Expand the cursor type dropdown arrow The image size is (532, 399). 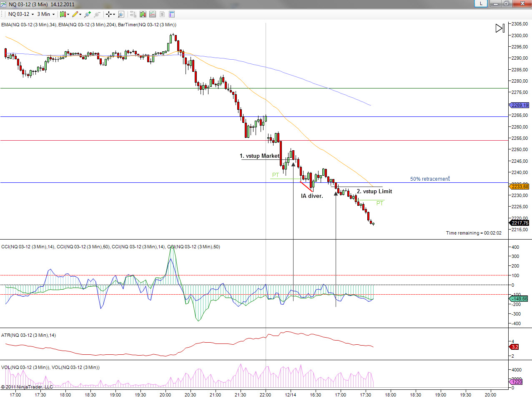click(x=114, y=14)
